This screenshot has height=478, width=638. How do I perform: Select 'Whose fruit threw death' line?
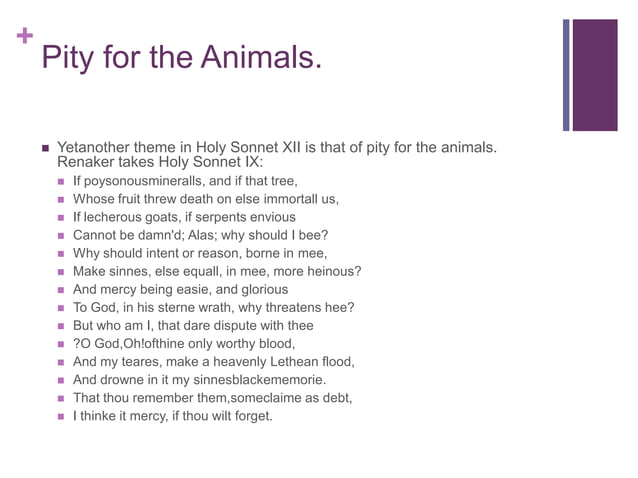[206, 199]
